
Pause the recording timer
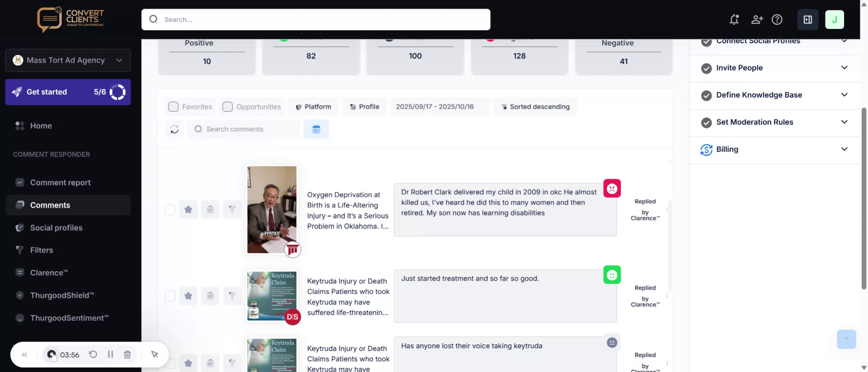pyautogui.click(x=110, y=354)
